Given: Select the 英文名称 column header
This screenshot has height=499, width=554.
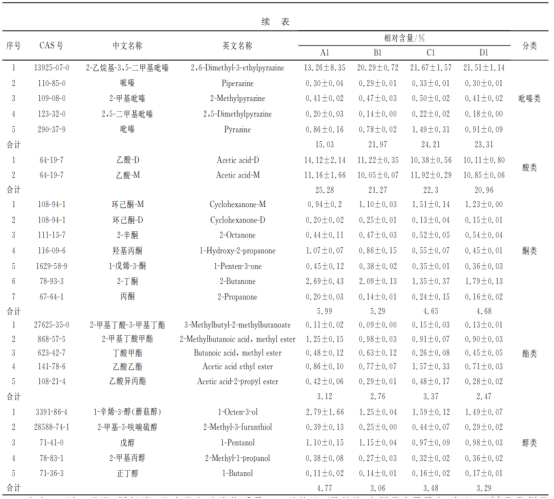Looking at the screenshot, I should 237,46.
